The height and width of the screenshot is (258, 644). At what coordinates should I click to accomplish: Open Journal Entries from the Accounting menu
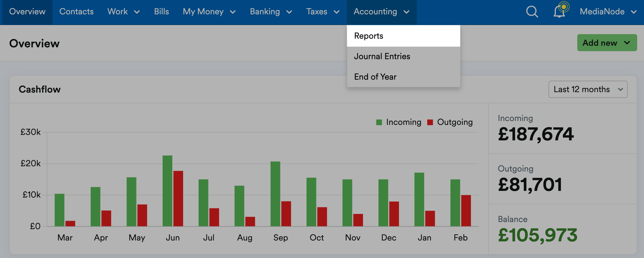pos(382,56)
